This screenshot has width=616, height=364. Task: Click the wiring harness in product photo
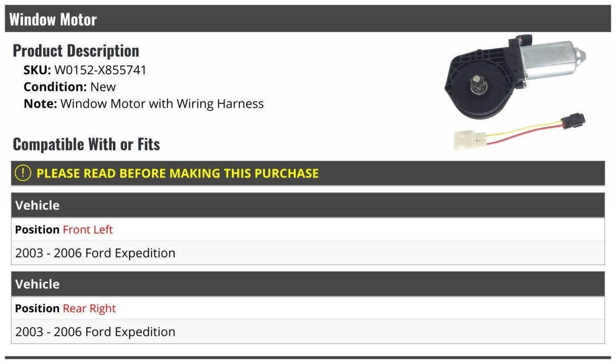518,132
